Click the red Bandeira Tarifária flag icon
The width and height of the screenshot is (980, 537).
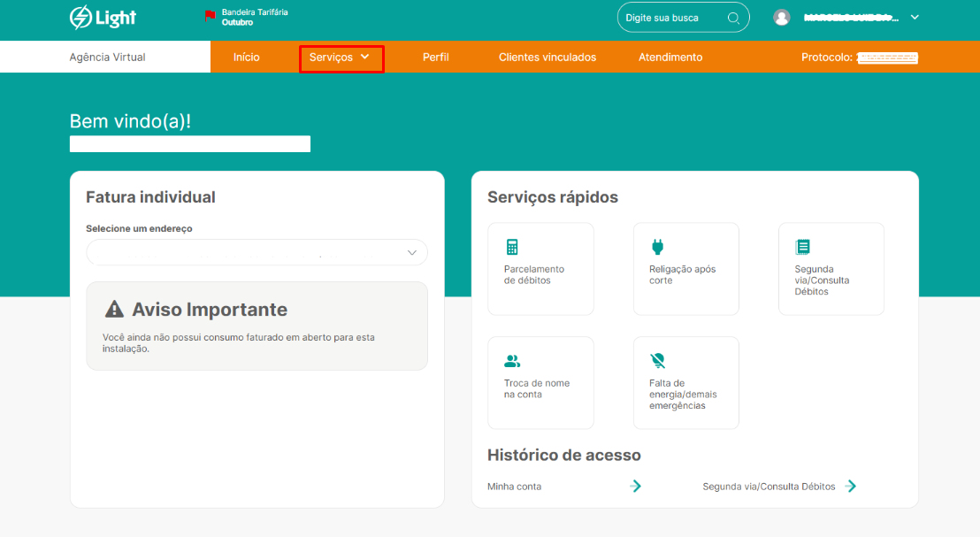pos(210,16)
